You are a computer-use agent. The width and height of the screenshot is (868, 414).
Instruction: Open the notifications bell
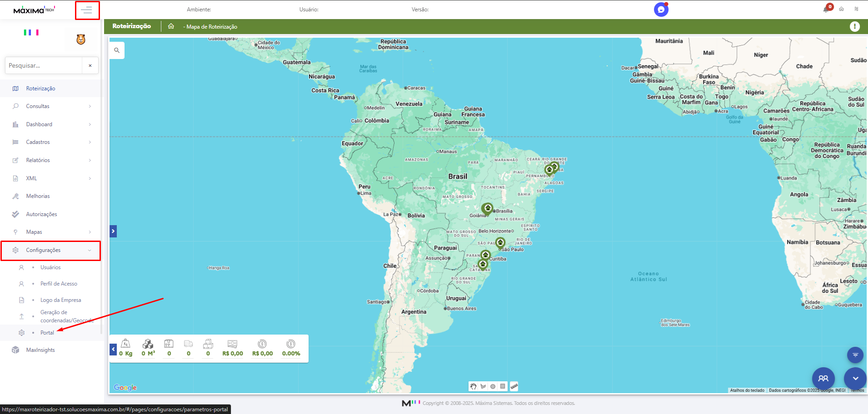tap(826, 9)
